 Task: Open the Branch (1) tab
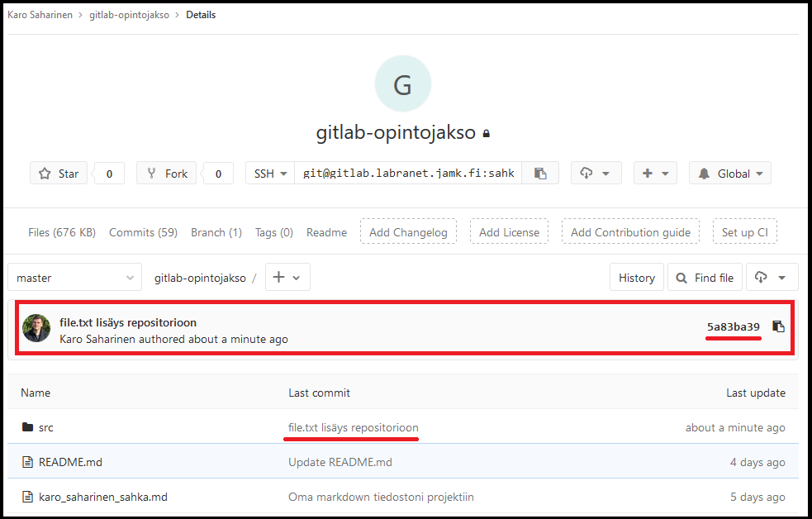(x=216, y=232)
